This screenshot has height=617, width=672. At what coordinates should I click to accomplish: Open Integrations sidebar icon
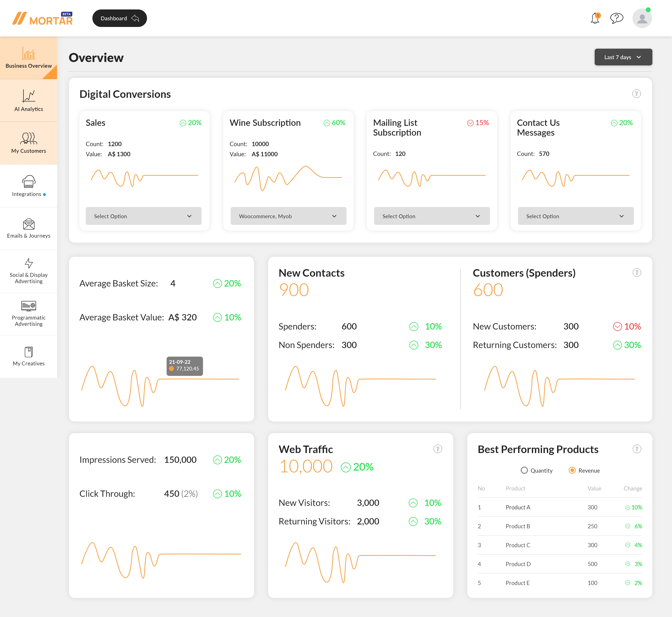pos(29,181)
